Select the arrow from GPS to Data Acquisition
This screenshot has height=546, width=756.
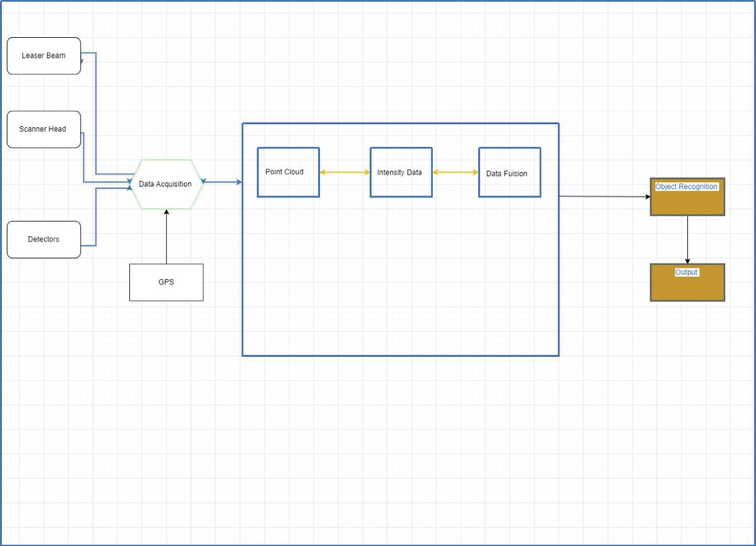click(166, 237)
